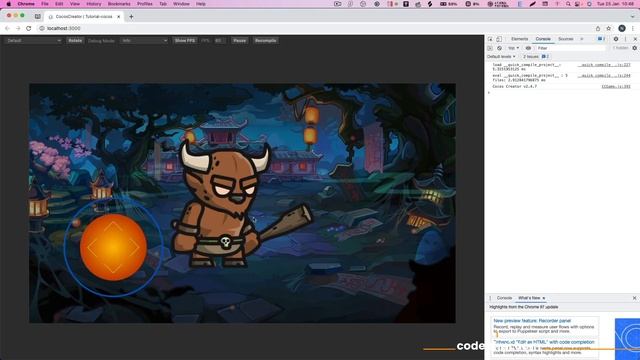Open the console context top dropdown
640x360 pixels.
pyautogui.click(x=513, y=48)
